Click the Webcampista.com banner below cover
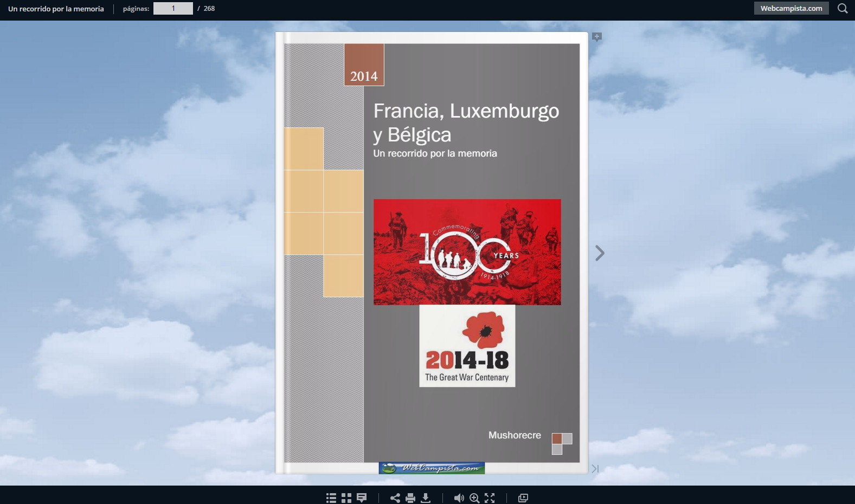 (x=432, y=468)
